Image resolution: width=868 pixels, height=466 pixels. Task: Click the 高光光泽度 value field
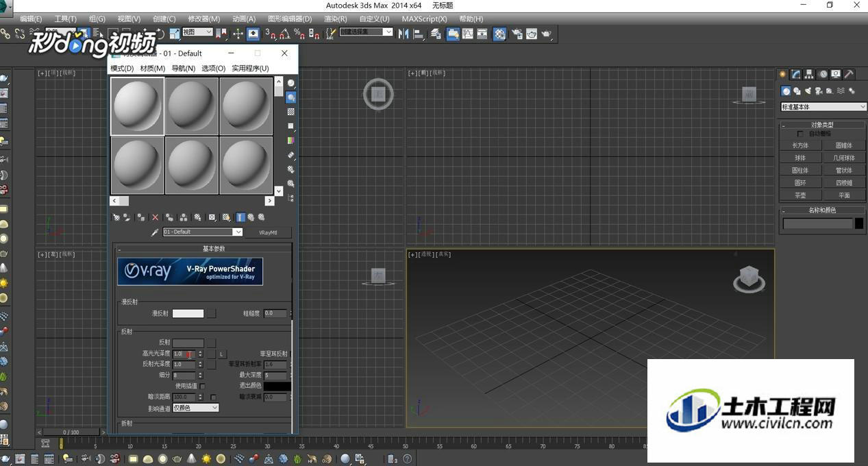(x=184, y=354)
